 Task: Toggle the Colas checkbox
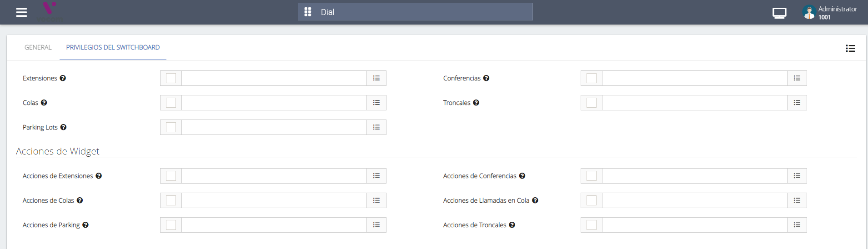[x=171, y=103]
